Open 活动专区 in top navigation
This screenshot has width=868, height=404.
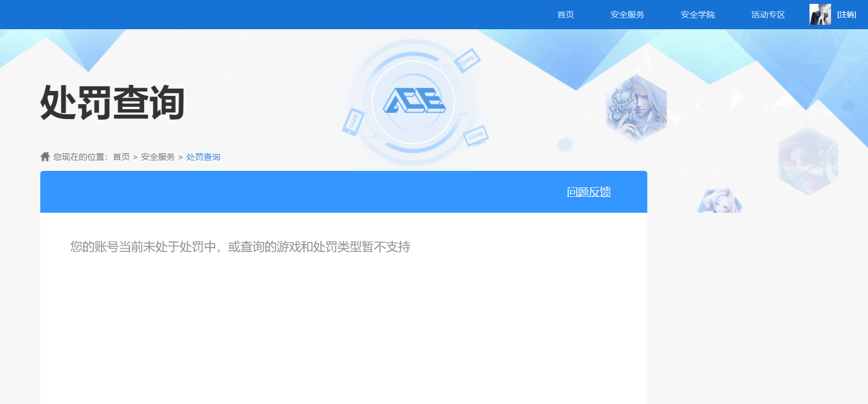[x=768, y=15]
